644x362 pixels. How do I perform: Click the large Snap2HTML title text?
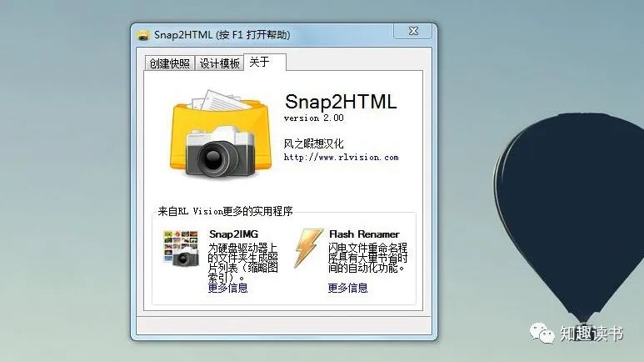(341, 102)
